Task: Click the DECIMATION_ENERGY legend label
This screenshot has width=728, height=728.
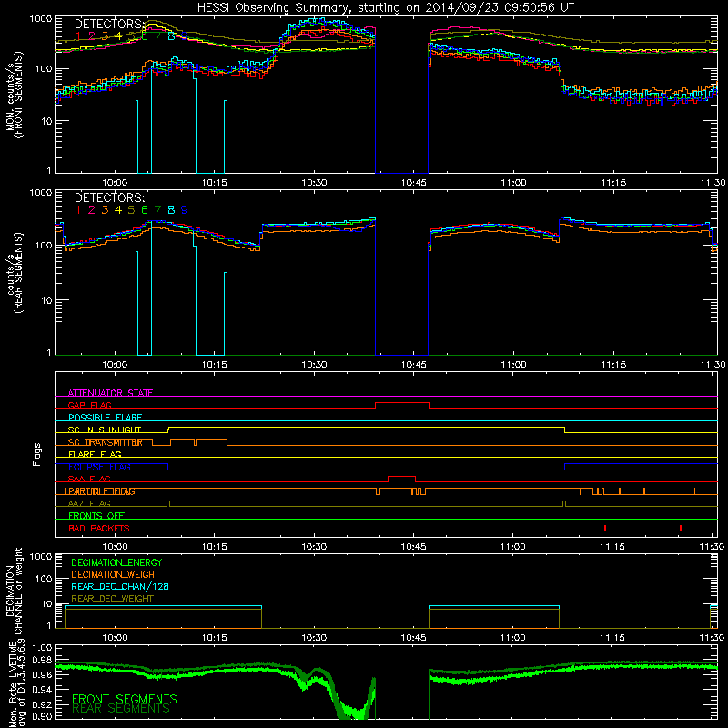Action: pyautogui.click(x=116, y=562)
